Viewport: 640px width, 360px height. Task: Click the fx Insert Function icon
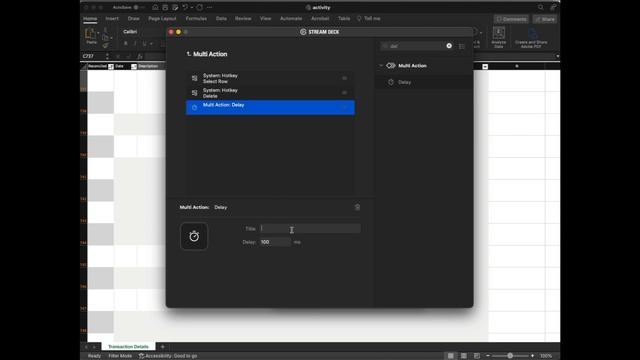point(140,56)
